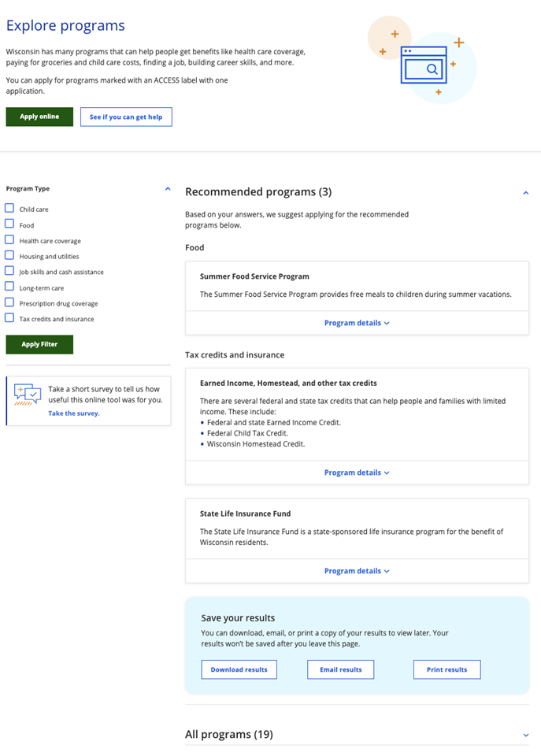Viewport: 541px width, 756px height.
Task: Expand Earned Income tax credits Program details
Action: point(357,472)
